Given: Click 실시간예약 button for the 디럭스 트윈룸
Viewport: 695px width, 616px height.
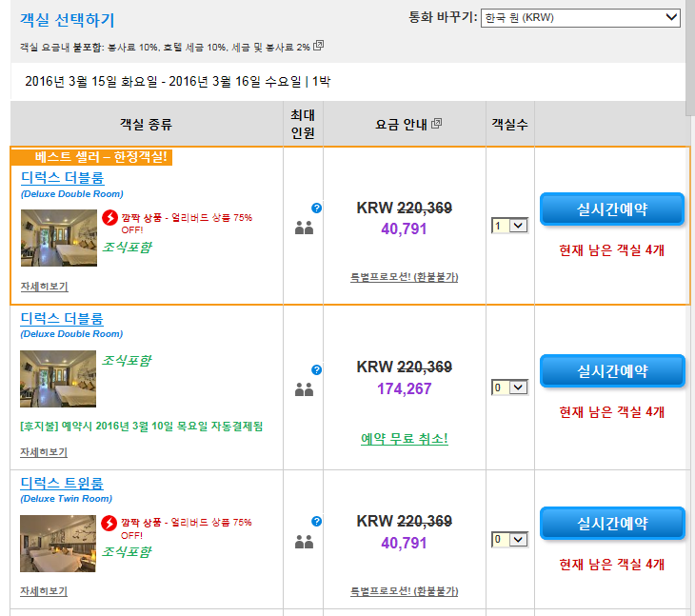Looking at the screenshot, I should [x=612, y=524].
